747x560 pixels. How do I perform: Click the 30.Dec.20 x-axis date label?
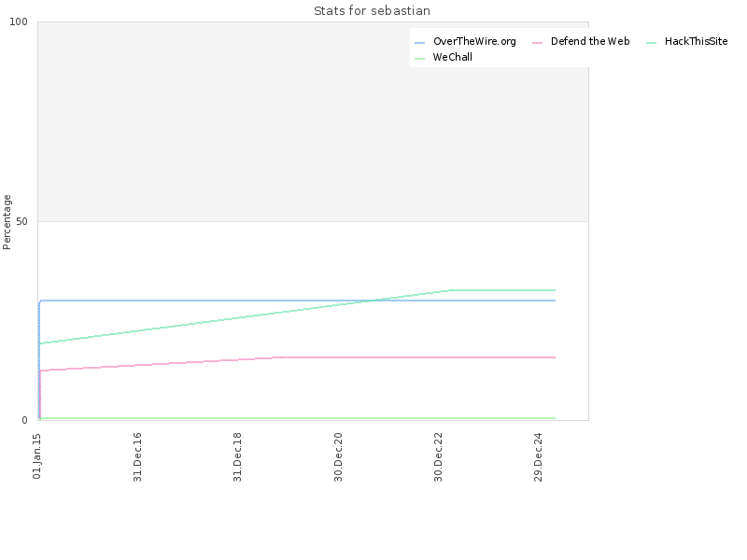(338, 457)
